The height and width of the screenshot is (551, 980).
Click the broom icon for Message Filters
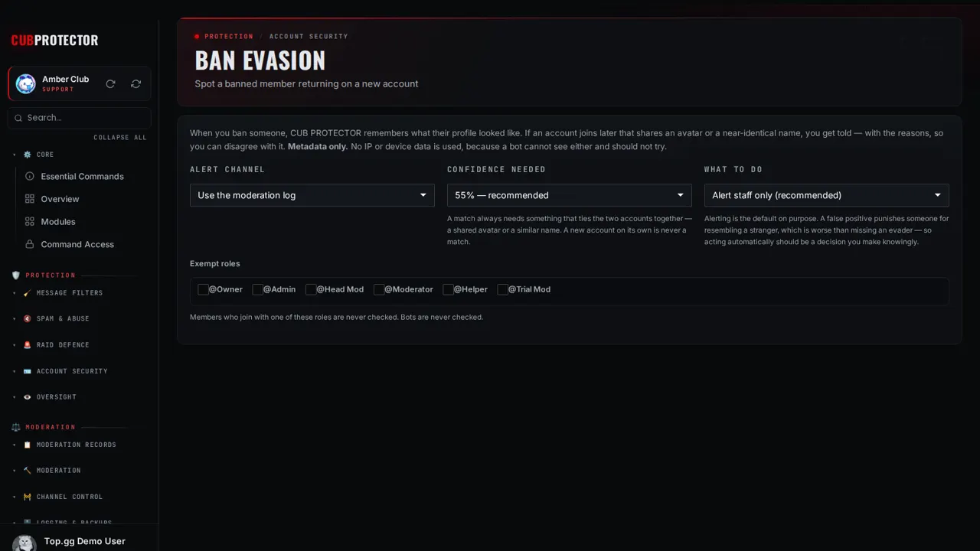tap(28, 293)
